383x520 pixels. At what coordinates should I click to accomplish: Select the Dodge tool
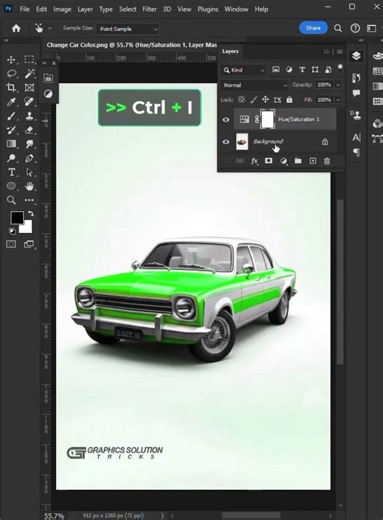[x=11, y=158]
